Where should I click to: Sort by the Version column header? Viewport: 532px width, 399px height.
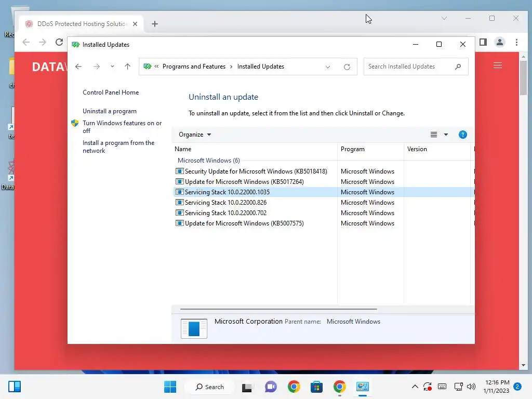[x=437, y=149]
